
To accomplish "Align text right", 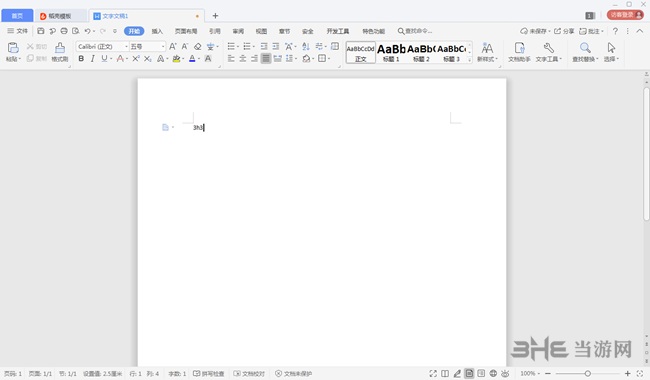I will pyautogui.click(x=254, y=58).
